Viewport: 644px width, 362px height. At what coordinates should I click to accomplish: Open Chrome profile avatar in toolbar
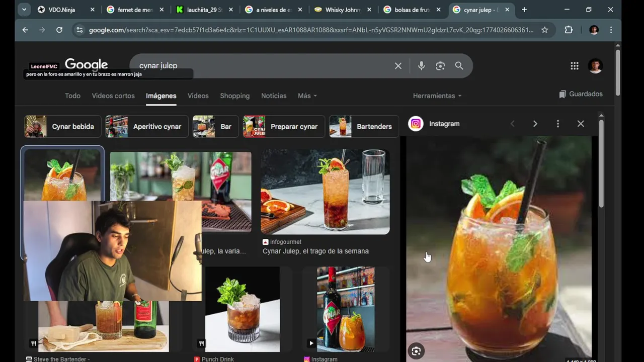coord(594,30)
